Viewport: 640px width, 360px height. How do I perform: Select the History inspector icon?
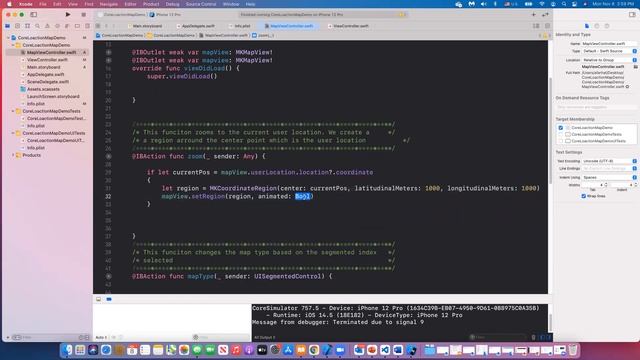(597, 26)
